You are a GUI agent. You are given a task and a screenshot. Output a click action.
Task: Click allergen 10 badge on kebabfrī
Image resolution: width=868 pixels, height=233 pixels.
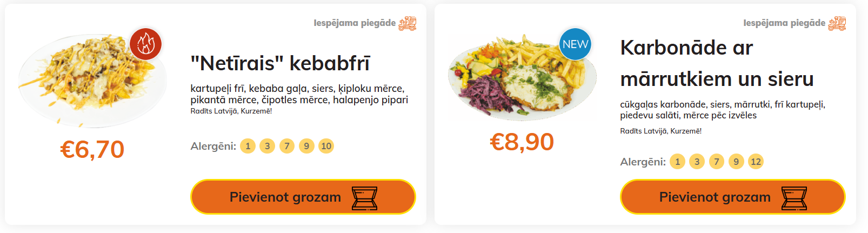tap(326, 146)
